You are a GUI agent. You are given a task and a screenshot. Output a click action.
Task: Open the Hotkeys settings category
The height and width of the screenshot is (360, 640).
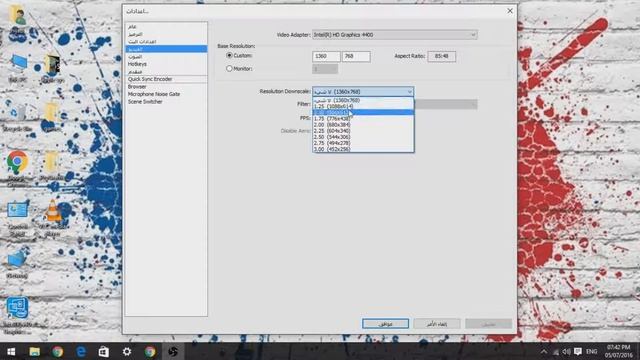166,64
